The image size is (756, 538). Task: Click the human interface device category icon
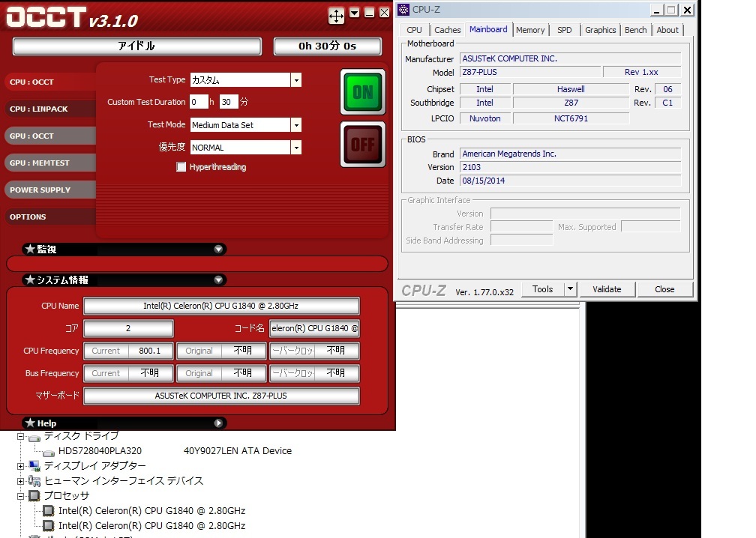34,481
